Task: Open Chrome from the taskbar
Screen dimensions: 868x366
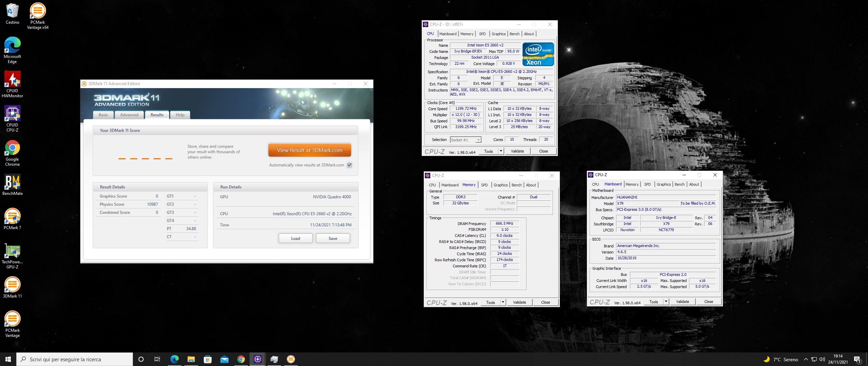Action: [x=241, y=359]
